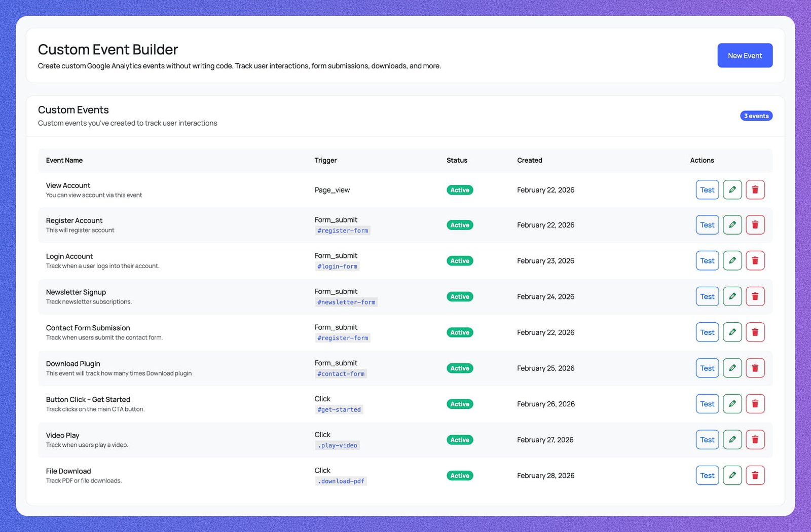Click the Event Name column header
Viewport: 811px width, 532px height.
point(64,160)
